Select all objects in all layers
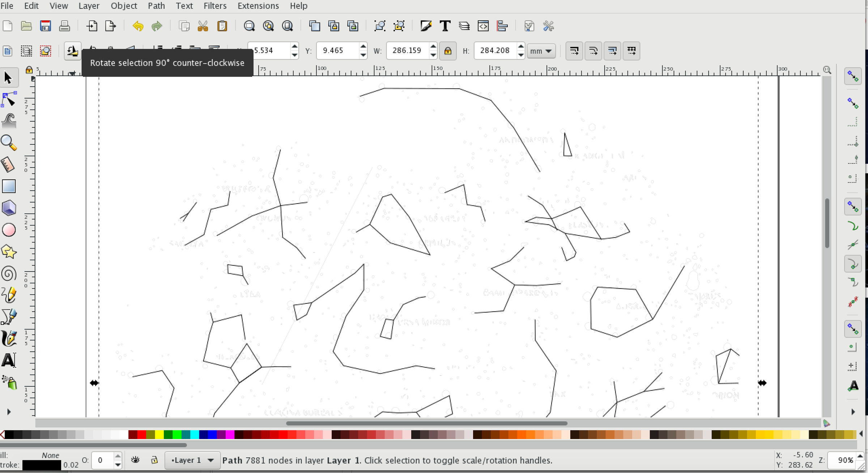Viewport: 868px width, 473px height. point(26,51)
